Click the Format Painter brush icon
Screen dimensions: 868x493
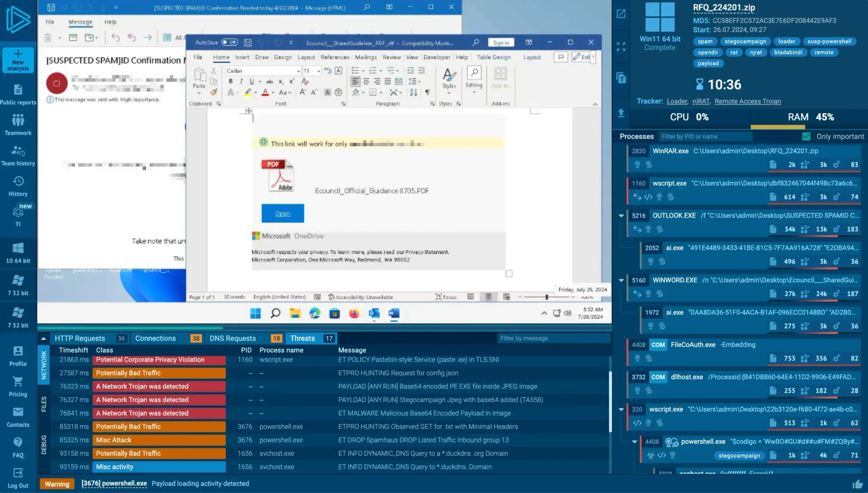point(213,92)
